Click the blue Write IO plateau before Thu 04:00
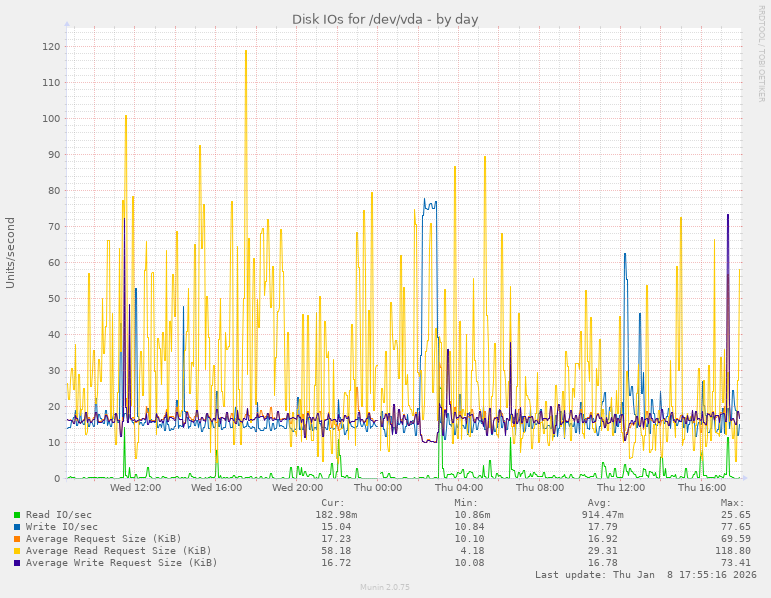Image resolution: width=771 pixels, height=598 pixels. [429, 205]
